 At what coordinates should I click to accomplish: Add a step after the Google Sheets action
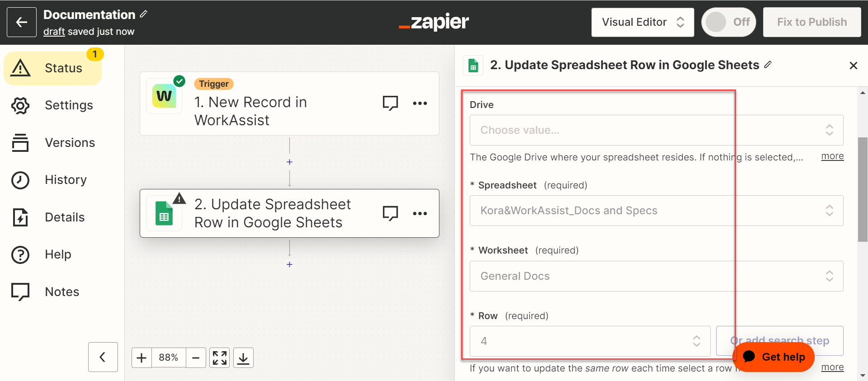tap(290, 264)
